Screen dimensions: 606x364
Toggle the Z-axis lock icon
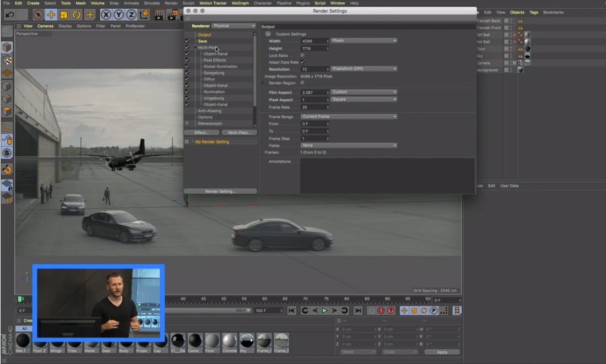131,15
